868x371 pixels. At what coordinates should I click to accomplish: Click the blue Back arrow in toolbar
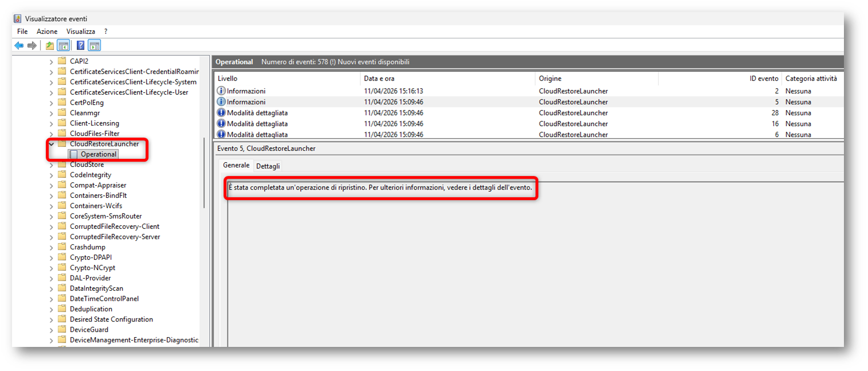[x=19, y=46]
